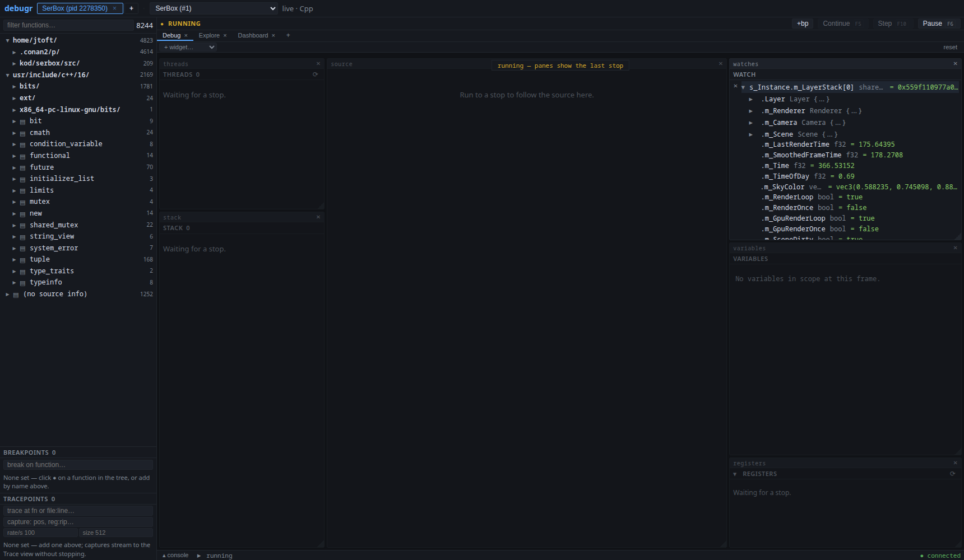Click the +bp button
The height and width of the screenshot is (560, 964).
click(x=803, y=24)
